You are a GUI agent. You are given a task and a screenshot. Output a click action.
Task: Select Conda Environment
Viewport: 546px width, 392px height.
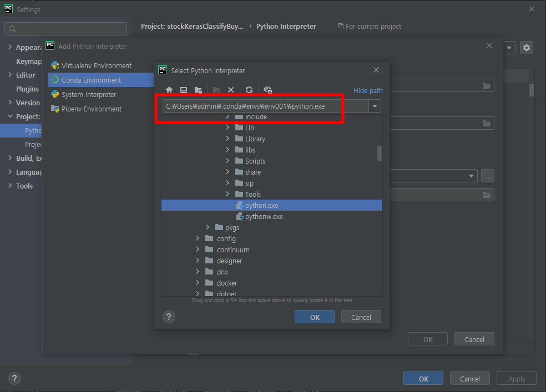pos(101,80)
